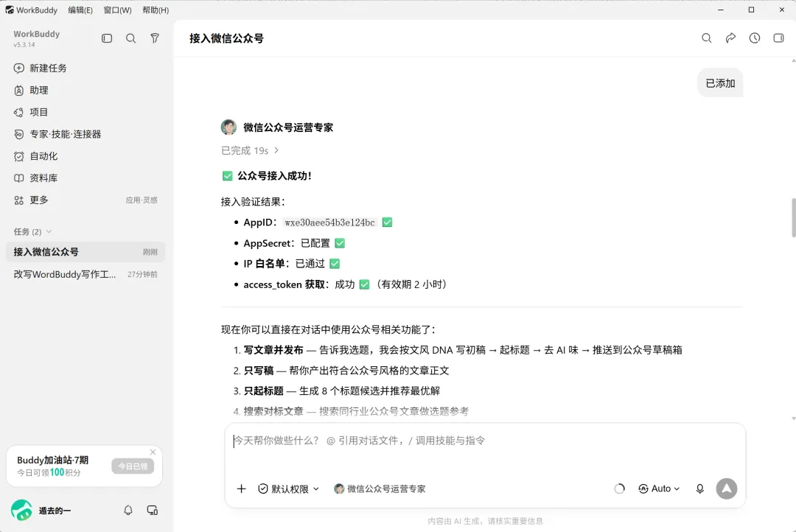This screenshot has height=532, width=796.
Task: Add attachment with plus icon
Action: point(241,489)
